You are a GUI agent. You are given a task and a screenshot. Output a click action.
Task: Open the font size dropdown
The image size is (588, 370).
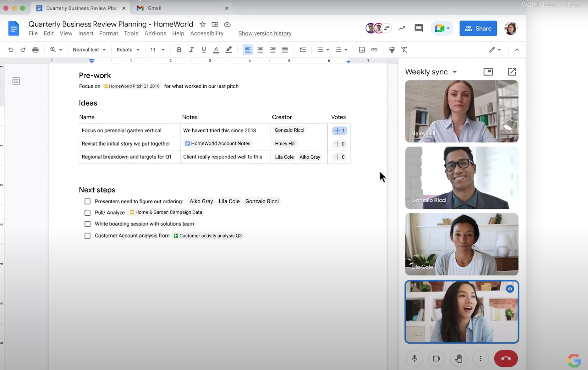[157, 50]
